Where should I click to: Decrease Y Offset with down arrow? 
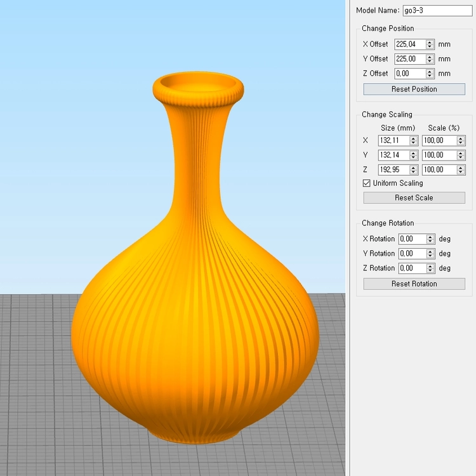pyautogui.click(x=430, y=61)
